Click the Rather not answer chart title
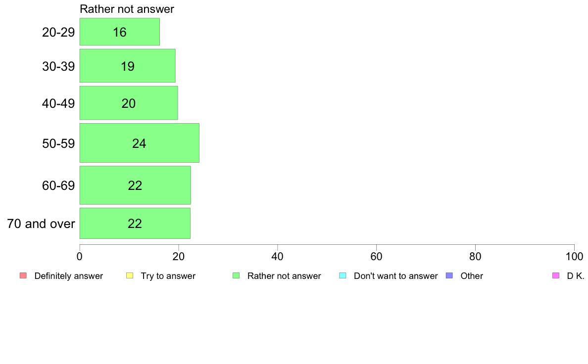588x364 pixels. (x=127, y=9)
